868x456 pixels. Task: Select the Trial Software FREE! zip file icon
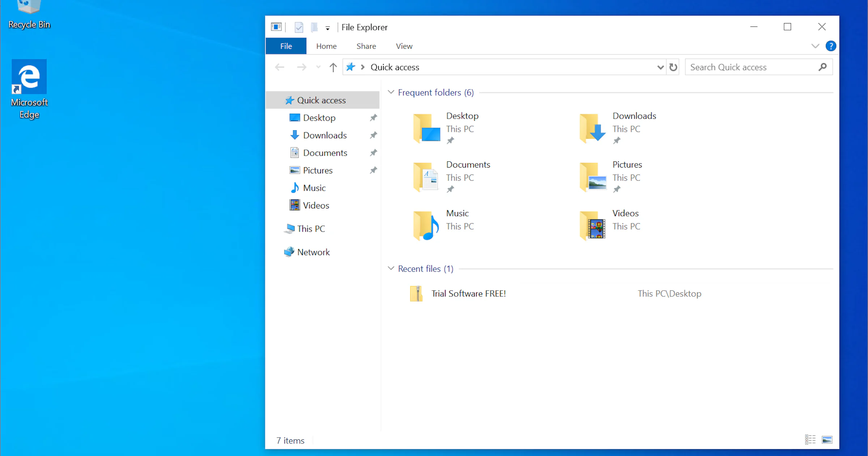point(416,294)
